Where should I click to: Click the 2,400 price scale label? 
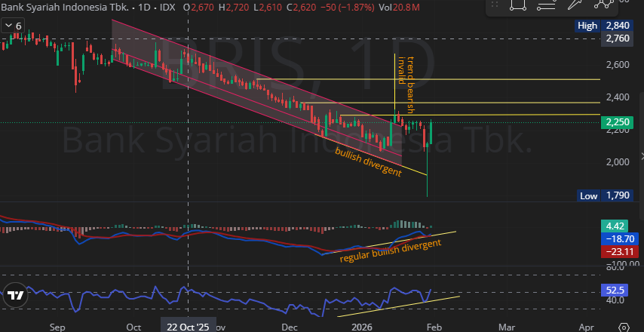617,97
